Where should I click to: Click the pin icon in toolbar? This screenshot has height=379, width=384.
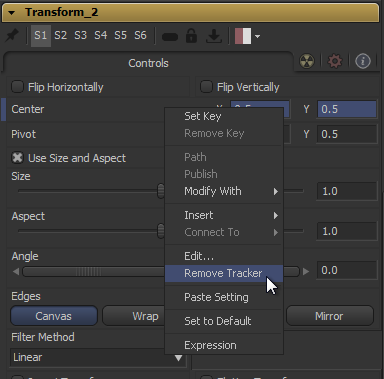click(12, 35)
